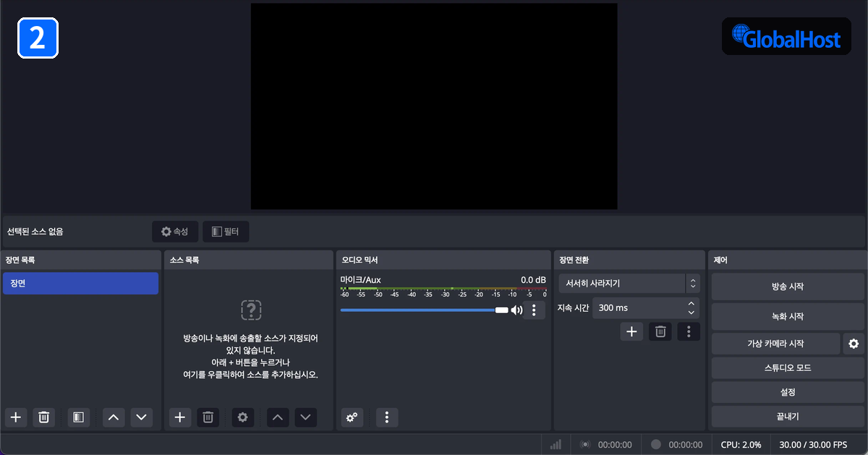Click the 제어 panel header

[x=788, y=260]
